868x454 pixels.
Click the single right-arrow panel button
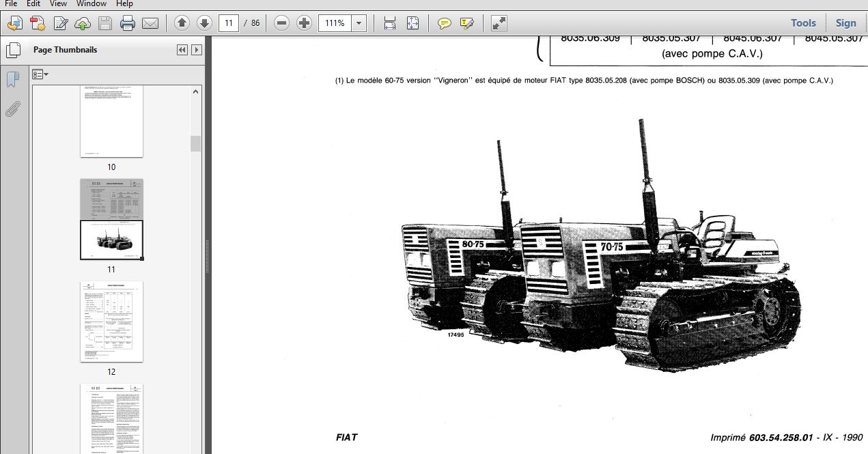(x=197, y=50)
